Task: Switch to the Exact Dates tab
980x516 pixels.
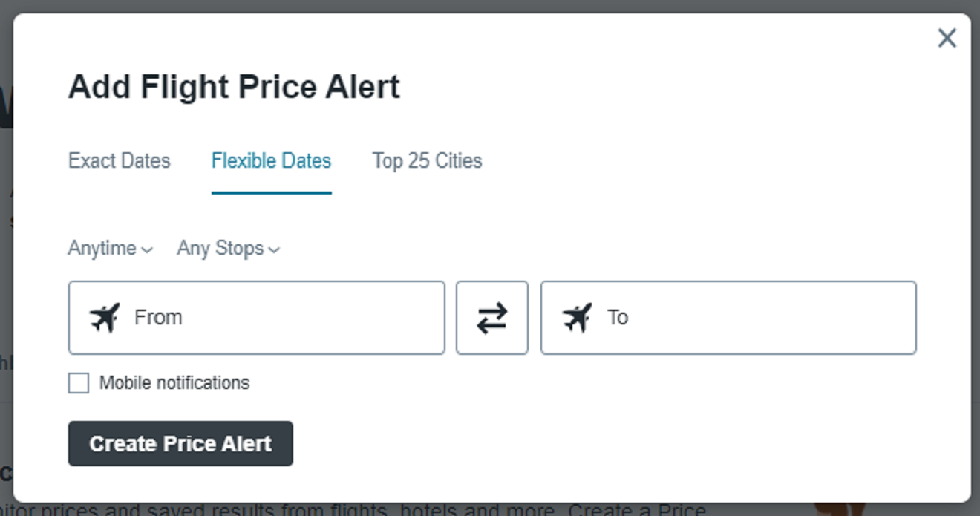Action: click(x=119, y=161)
